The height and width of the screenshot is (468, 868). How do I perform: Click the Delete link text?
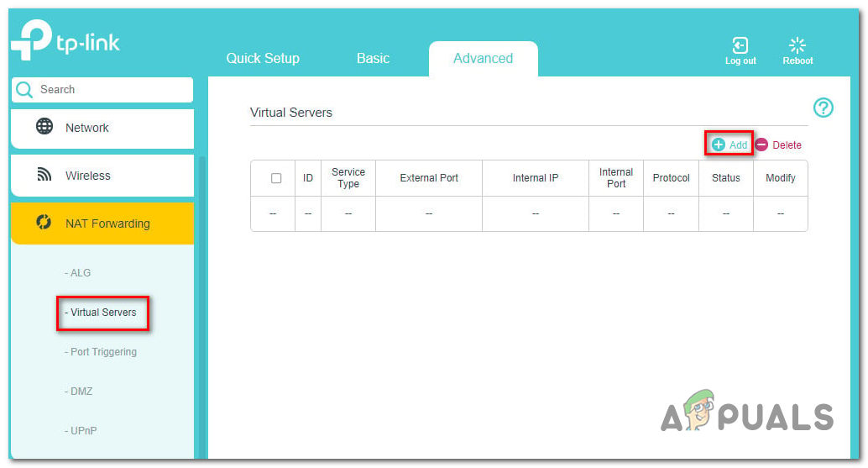pyautogui.click(x=787, y=145)
